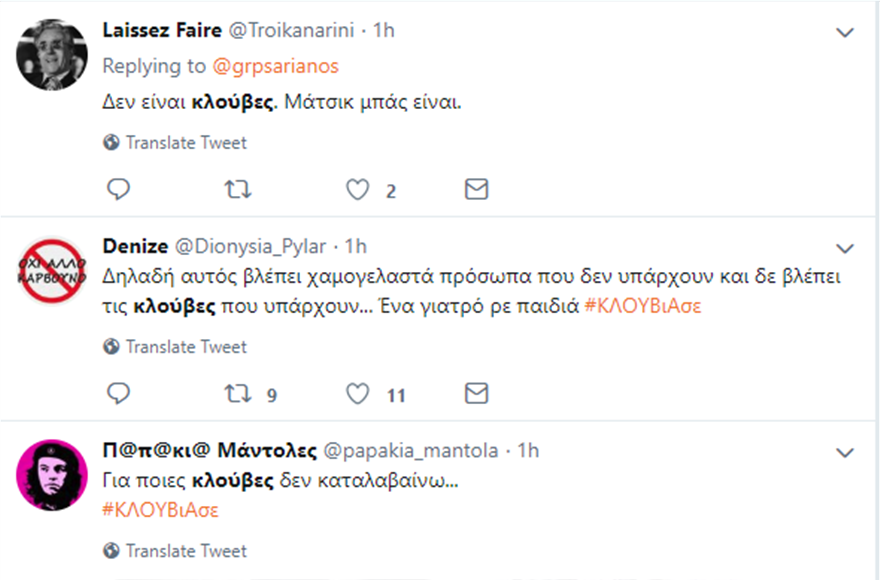This screenshot has height=580, width=880.
Task: Expand options chevron on Denize's tweet
Action: 845,247
